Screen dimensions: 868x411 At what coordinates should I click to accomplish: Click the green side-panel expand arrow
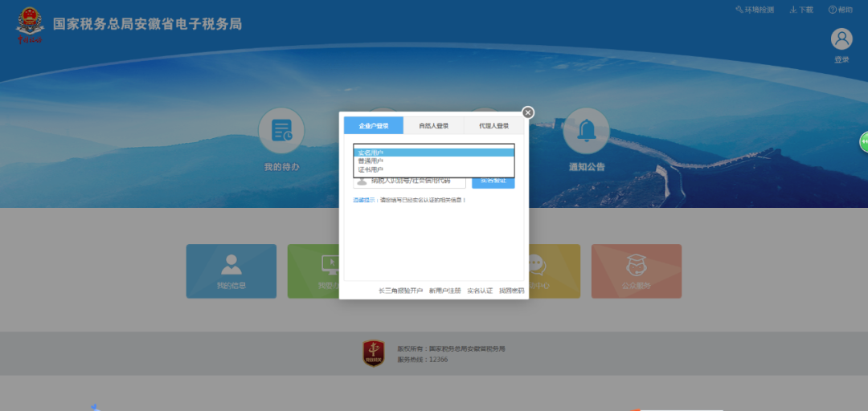click(863, 143)
